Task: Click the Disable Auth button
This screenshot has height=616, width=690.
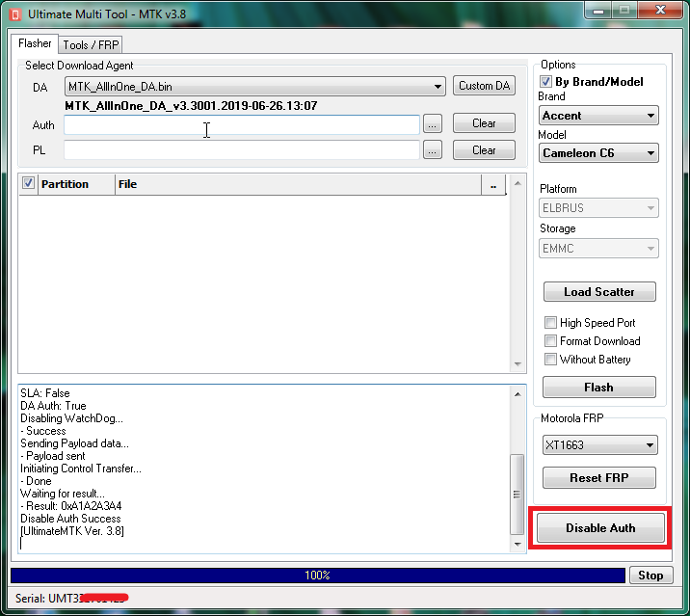Action: 600,527
